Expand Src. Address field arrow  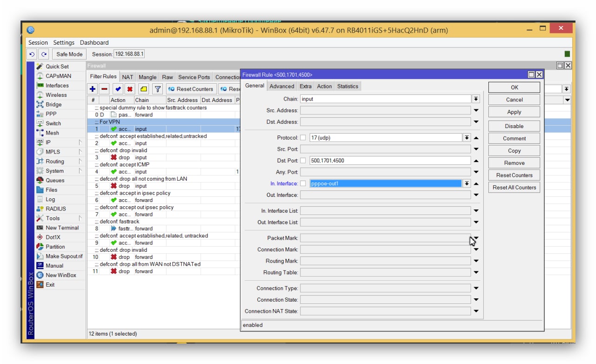coord(476,110)
